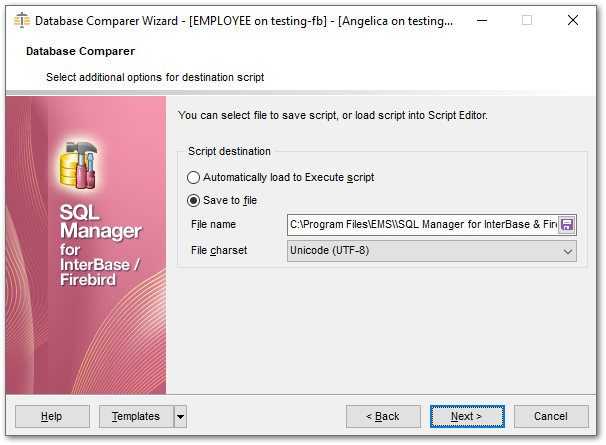Choose the Save to file option

pos(194,200)
